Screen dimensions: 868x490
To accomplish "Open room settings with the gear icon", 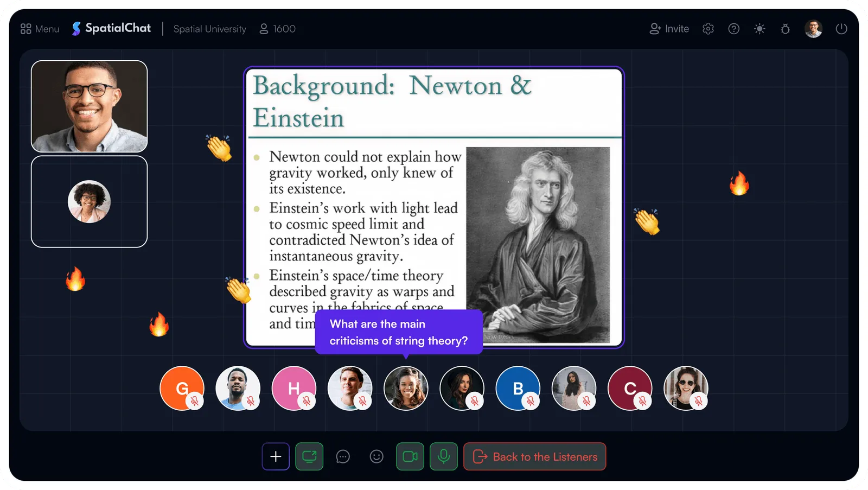I will [x=707, y=28].
